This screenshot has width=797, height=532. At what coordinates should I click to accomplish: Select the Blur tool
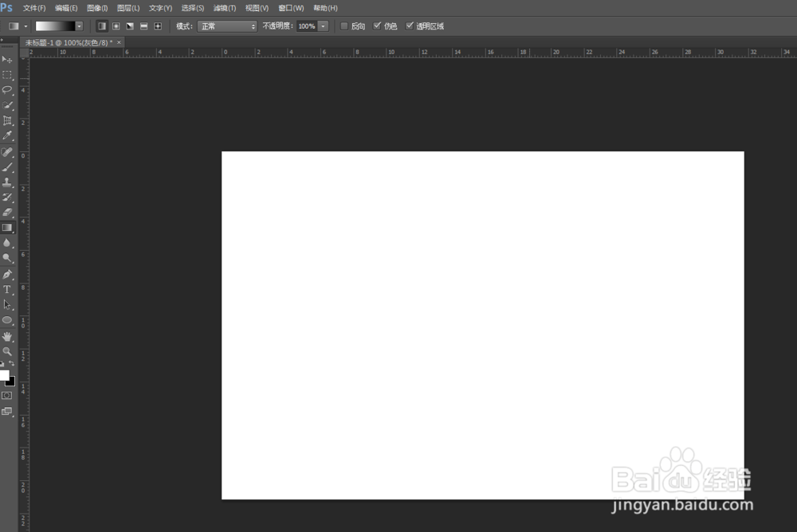tap(7, 243)
